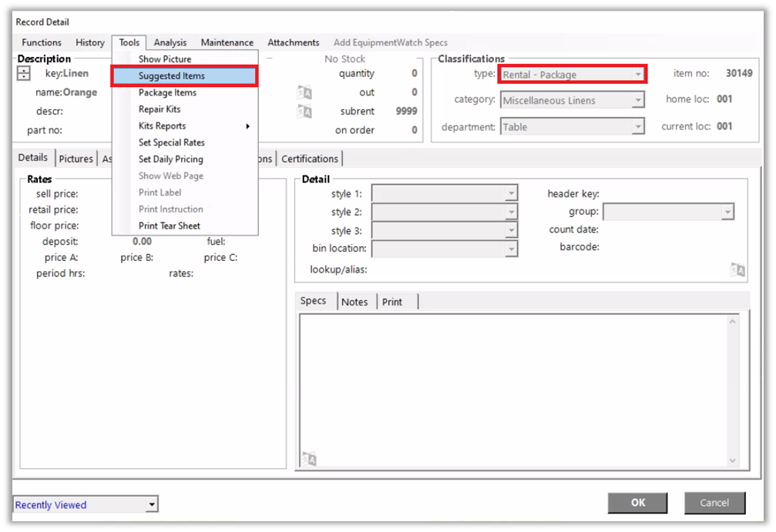This screenshot has width=776, height=532.
Task: Click the translate icon on the descr row
Action: [x=304, y=112]
